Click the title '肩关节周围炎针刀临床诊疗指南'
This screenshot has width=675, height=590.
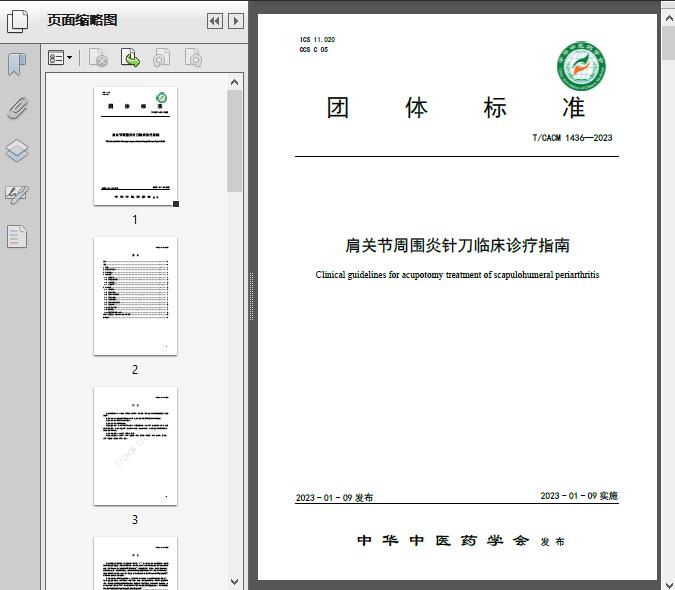[x=457, y=245]
